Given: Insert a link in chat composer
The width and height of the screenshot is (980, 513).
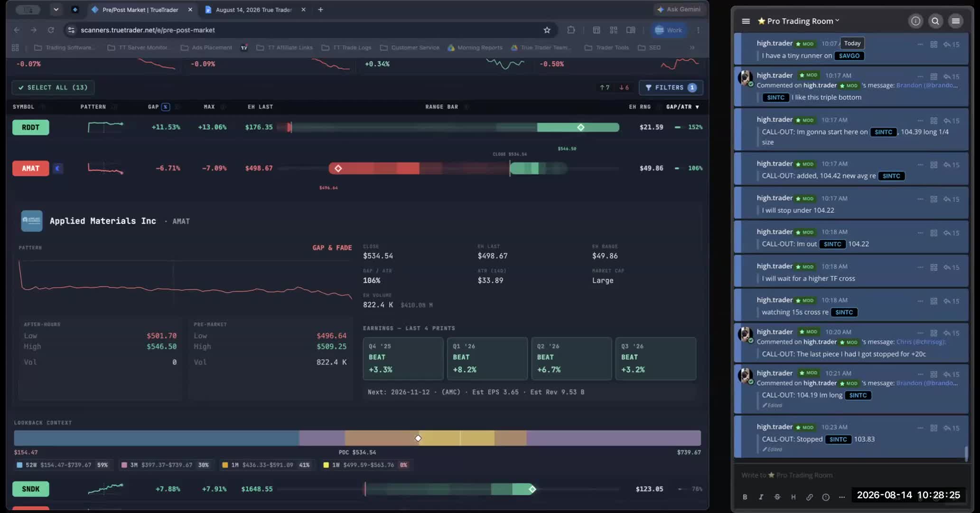Looking at the screenshot, I should point(809,497).
